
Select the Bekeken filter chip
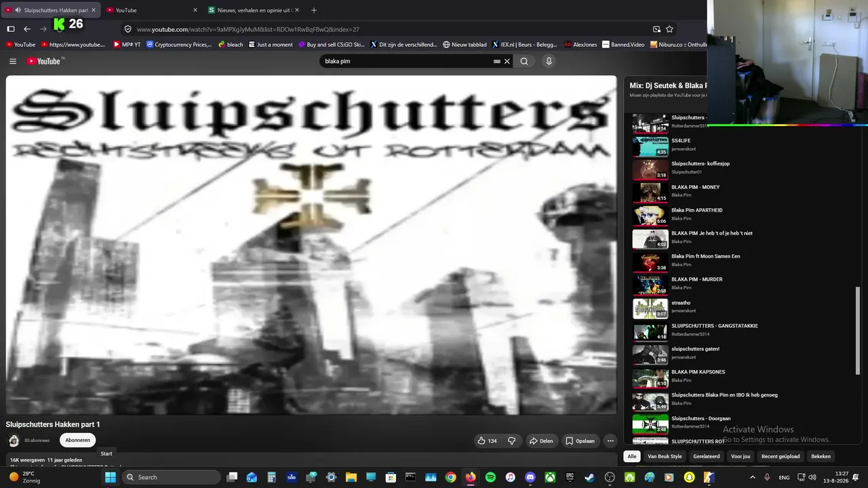[x=821, y=456]
